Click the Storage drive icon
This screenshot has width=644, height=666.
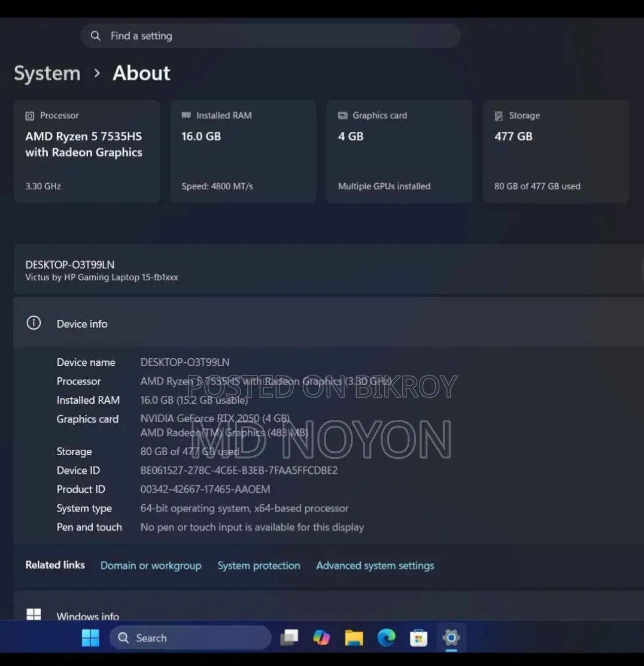tap(499, 116)
